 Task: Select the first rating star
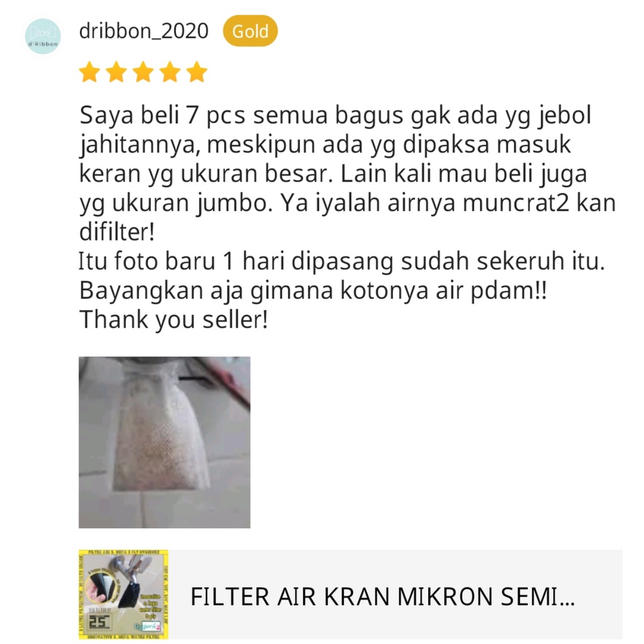click(x=89, y=72)
